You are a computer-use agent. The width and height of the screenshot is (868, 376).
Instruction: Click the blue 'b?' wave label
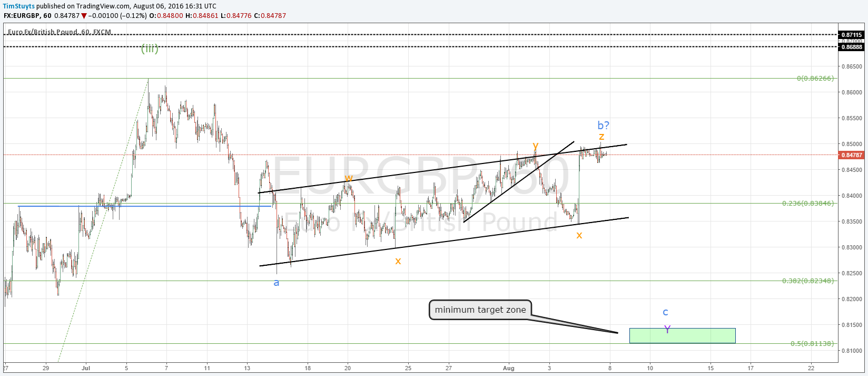tap(604, 125)
